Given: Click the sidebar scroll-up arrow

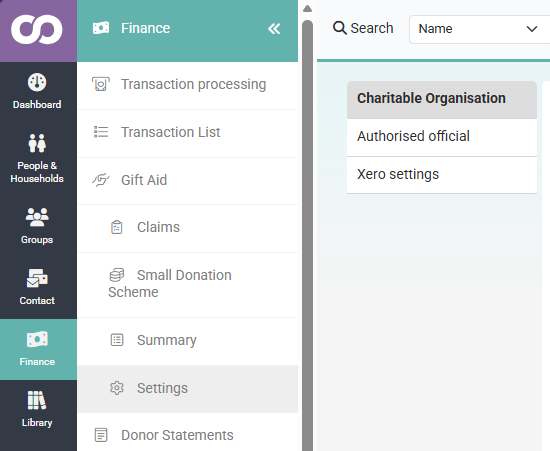Looking at the screenshot, I should point(308,8).
